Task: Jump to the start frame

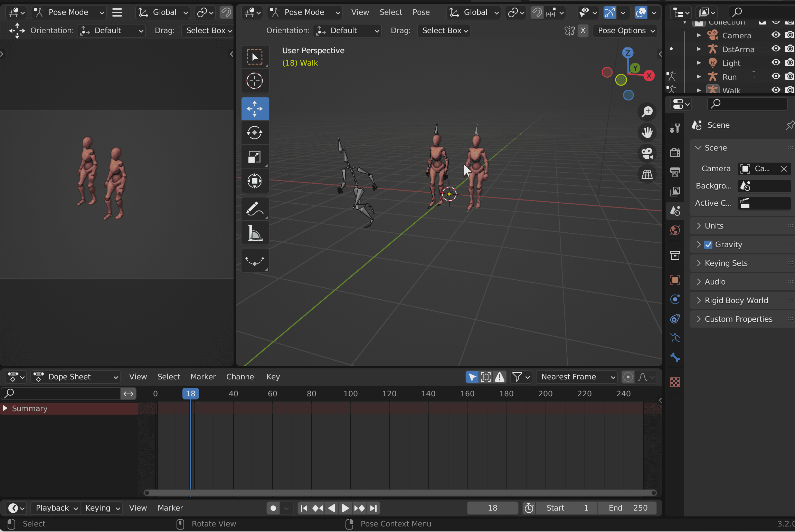Action: tap(304, 508)
